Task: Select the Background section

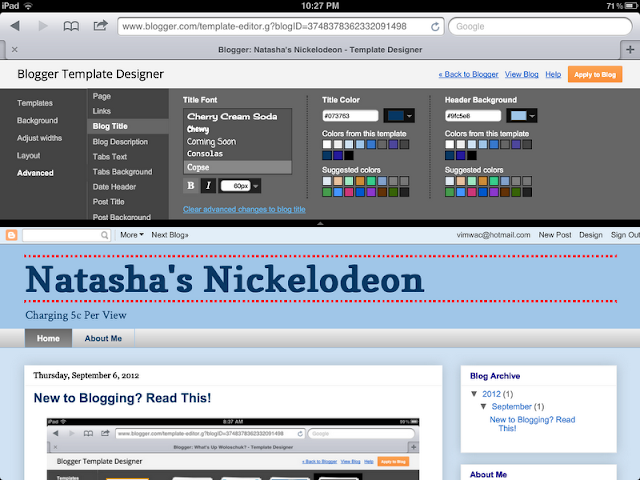Action: (37, 120)
